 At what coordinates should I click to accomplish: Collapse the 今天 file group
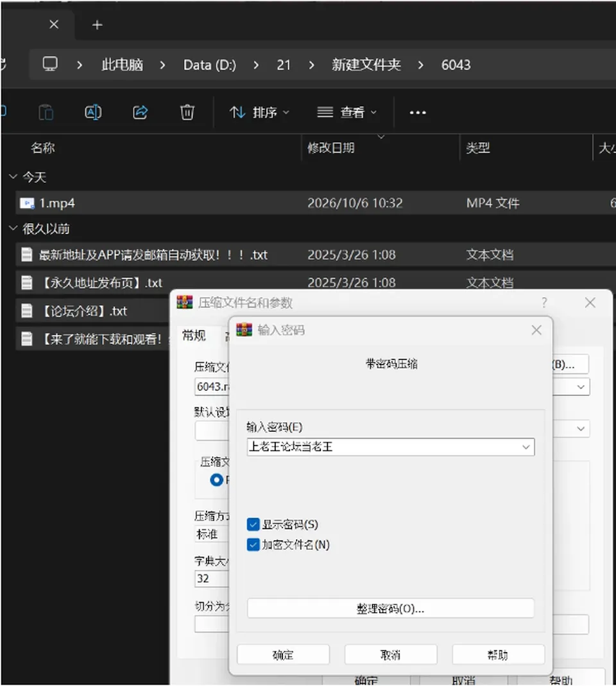pos(13,176)
